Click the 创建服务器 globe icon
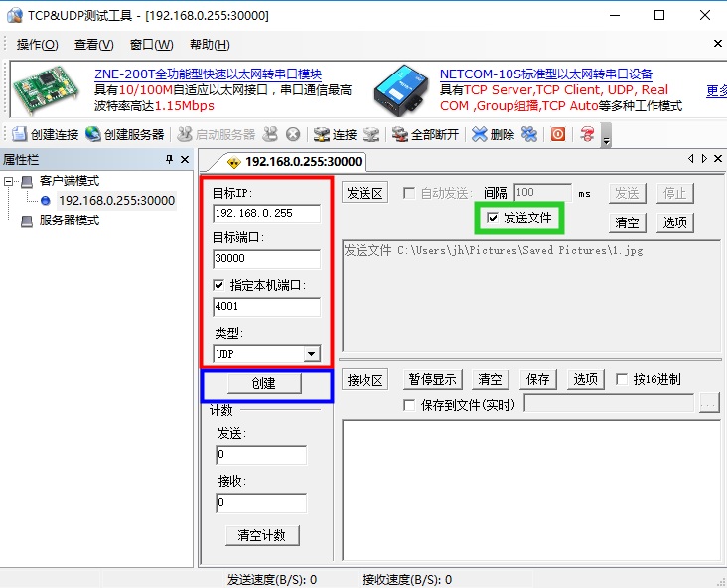 point(93,134)
